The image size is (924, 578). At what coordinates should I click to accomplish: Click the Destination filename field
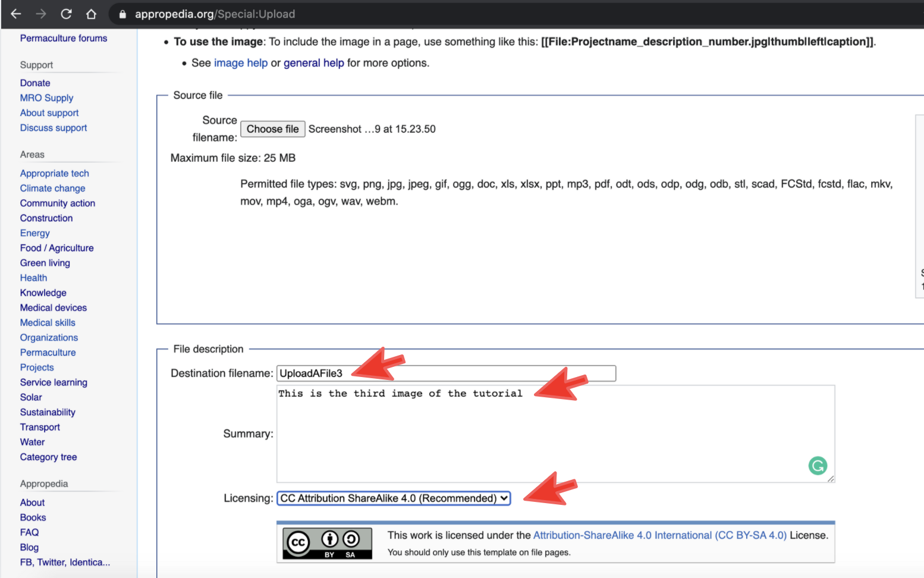[x=446, y=373]
